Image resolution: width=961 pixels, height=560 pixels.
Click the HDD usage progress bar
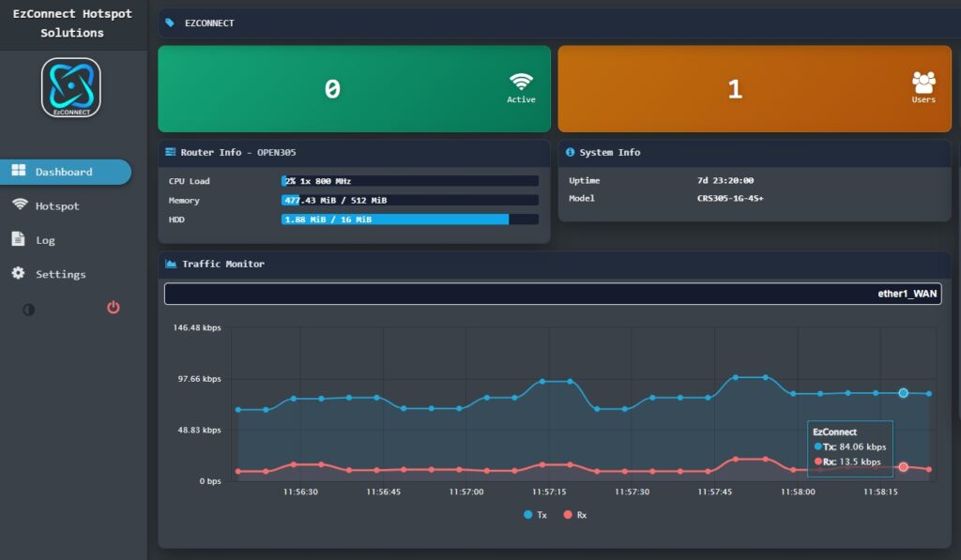coord(409,219)
